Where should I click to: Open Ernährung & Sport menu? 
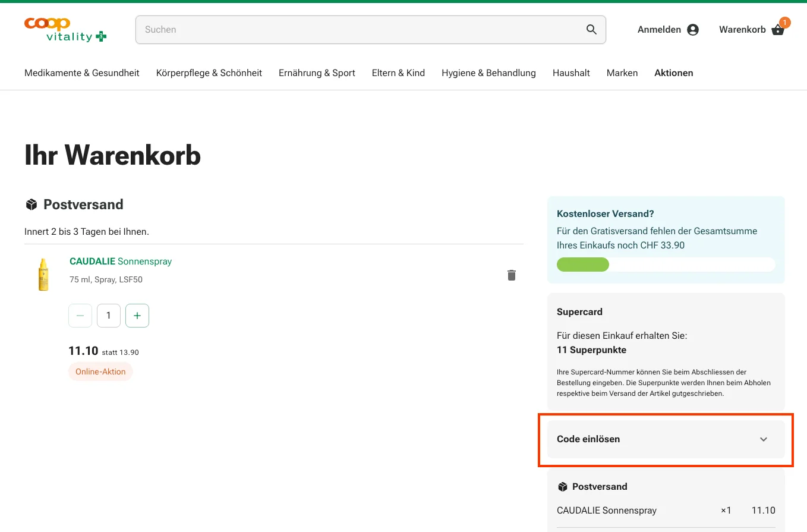[317, 73]
